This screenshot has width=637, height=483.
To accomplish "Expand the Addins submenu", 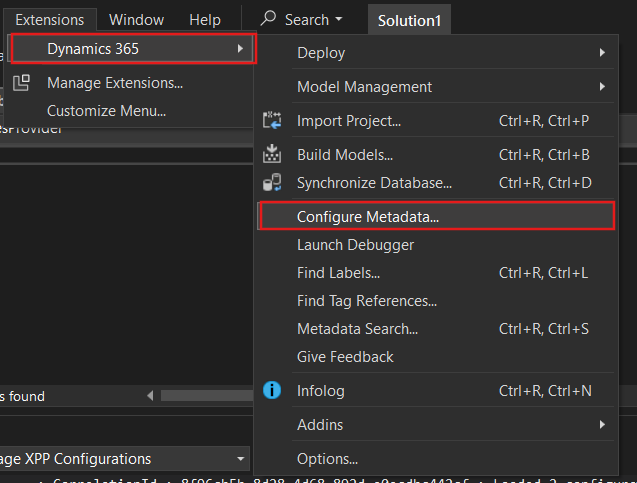I will point(436,425).
